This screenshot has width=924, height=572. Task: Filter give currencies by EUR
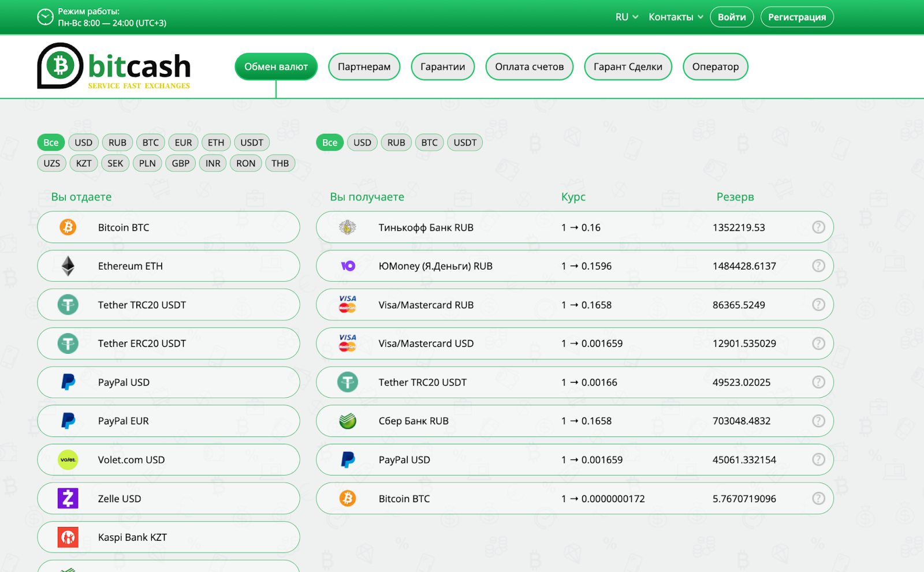point(183,143)
